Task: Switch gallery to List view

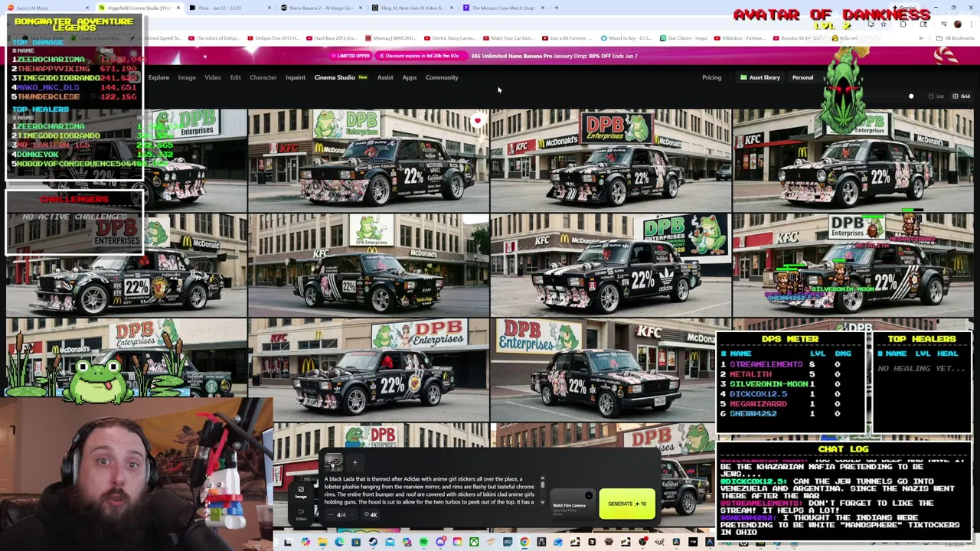Action: 936,96
